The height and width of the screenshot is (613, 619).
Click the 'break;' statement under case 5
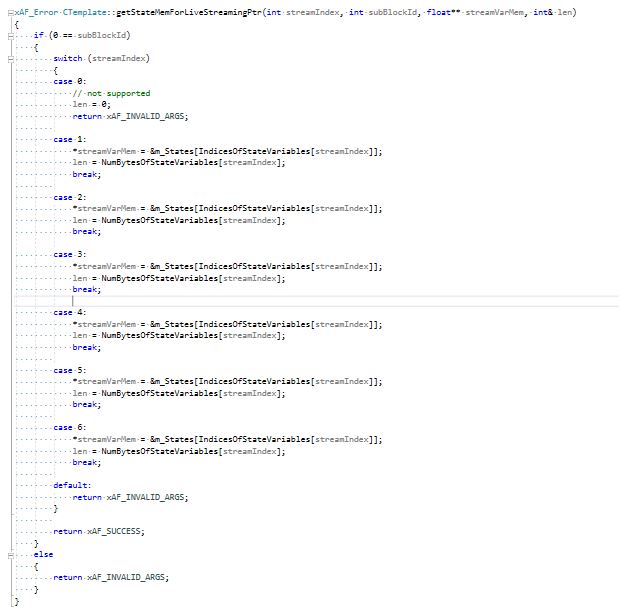coord(87,405)
